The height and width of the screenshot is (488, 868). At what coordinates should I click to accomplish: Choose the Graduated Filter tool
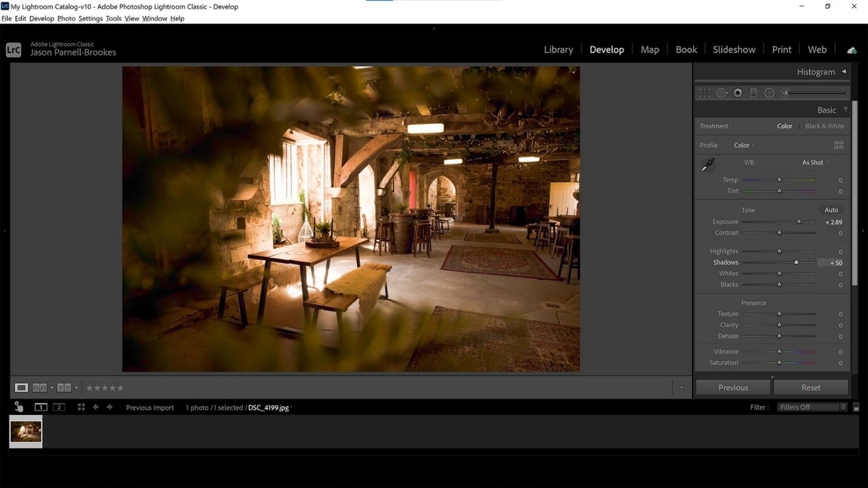pyautogui.click(x=754, y=93)
